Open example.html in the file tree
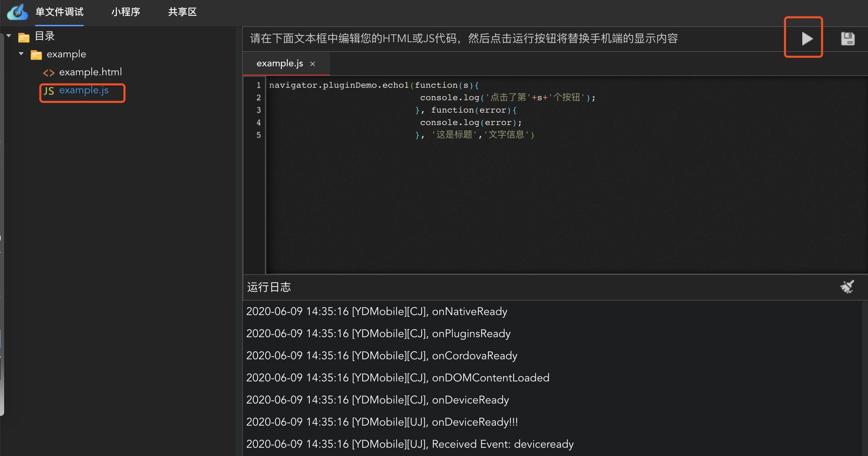This screenshot has width=868, height=456. 91,72
